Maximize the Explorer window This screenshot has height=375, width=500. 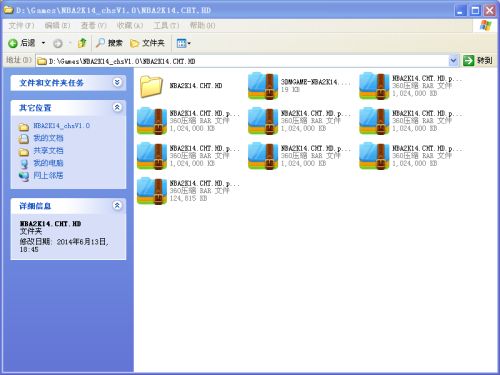[x=475, y=10]
